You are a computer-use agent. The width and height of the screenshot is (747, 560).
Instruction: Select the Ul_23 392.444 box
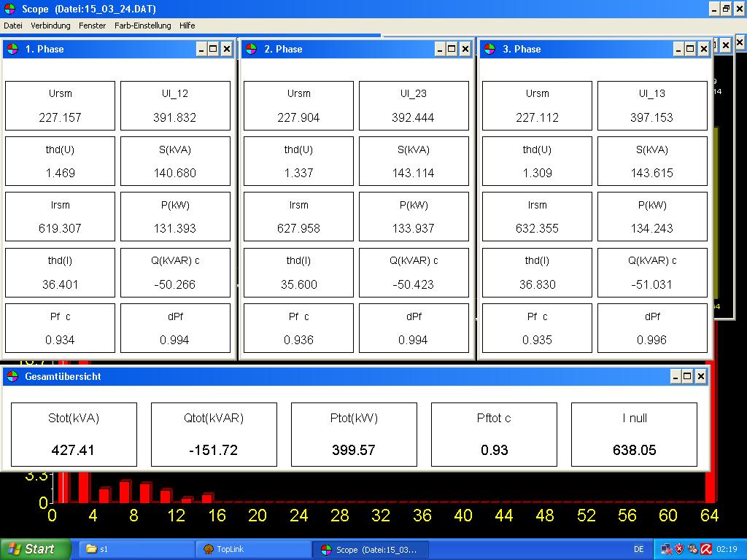[414, 106]
